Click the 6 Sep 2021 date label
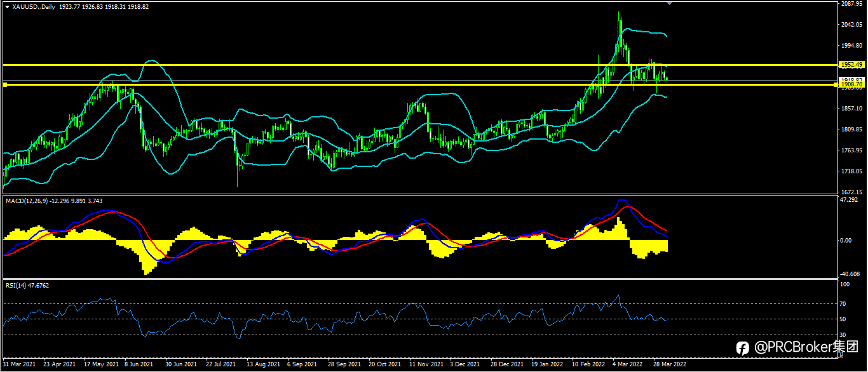The image size is (868, 372). (302, 365)
